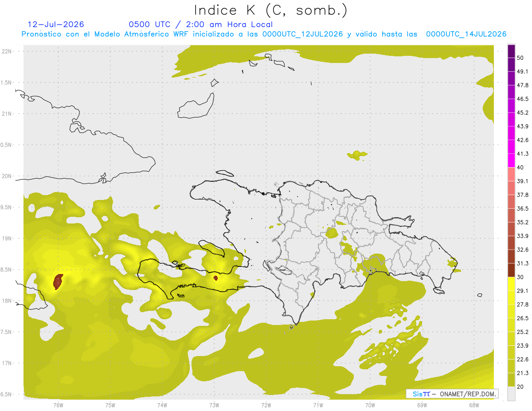532x411 pixels.
Task: Click the "20" color bar value
Action: pyautogui.click(x=520, y=387)
